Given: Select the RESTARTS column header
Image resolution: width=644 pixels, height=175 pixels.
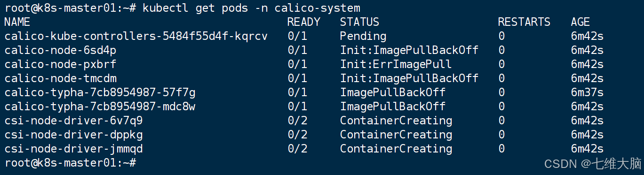Looking at the screenshot, I should [524, 22].
